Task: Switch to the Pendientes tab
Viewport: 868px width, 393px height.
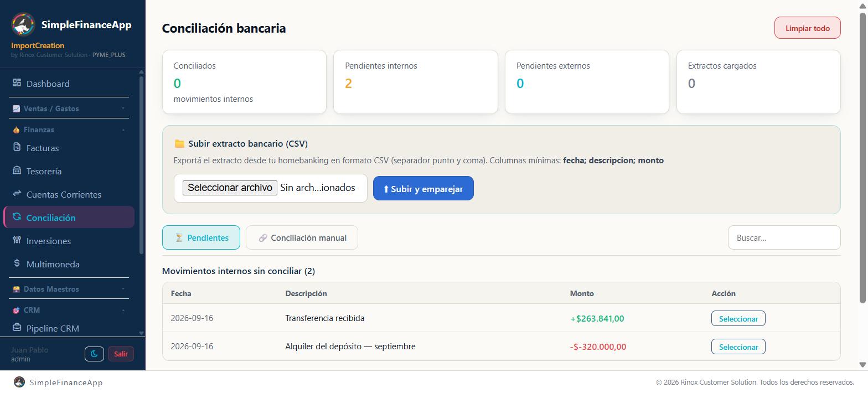Action: (x=201, y=237)
